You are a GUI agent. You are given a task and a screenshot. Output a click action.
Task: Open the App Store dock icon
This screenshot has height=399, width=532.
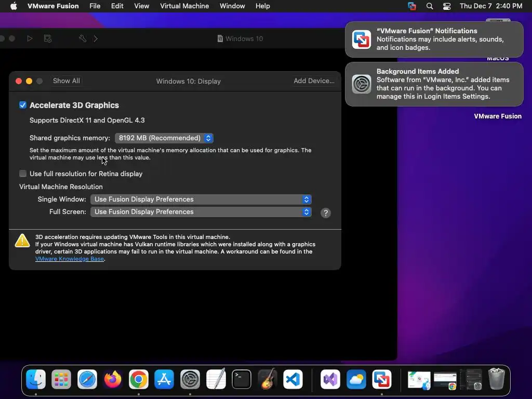coord(164,379)
